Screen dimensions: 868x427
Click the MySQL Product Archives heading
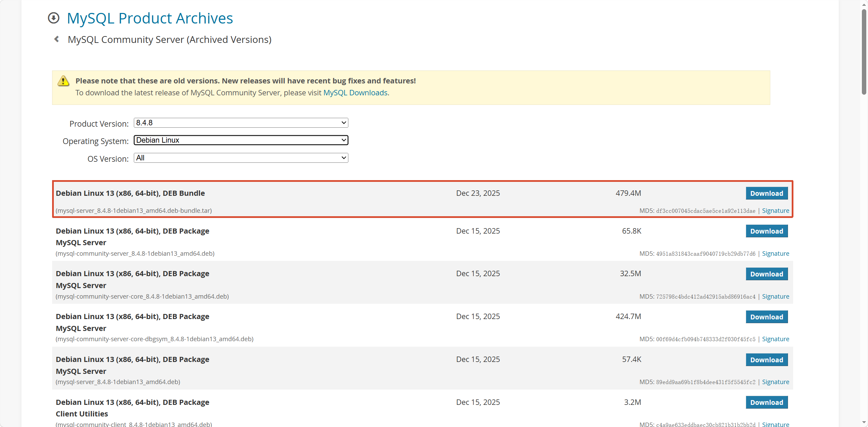(150, 18)
